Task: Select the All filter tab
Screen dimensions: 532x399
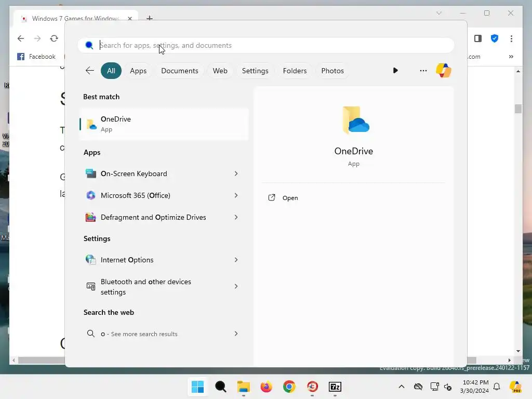Action: [x=111, y=71]
